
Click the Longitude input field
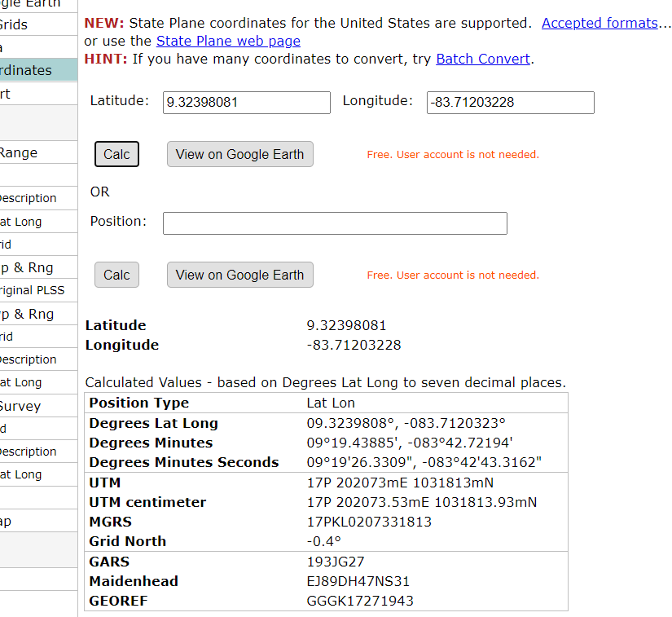510,103
